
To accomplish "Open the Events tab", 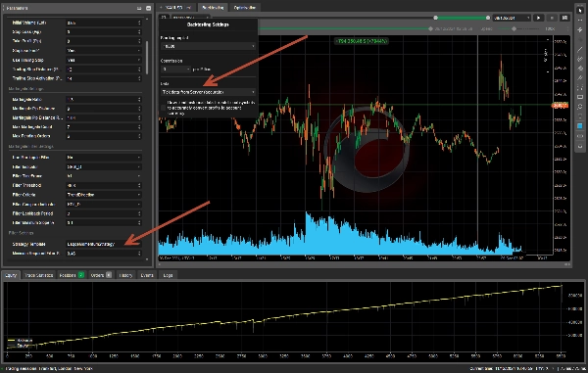I will [x=147, y=275].
